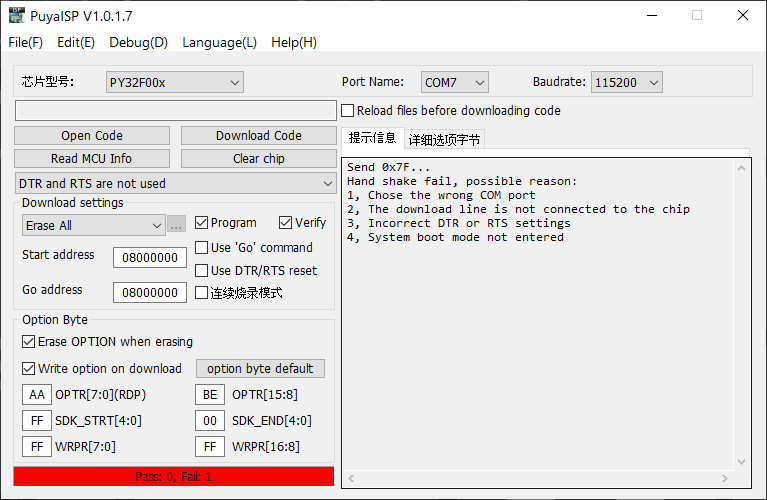The width and height of the screenshot is (767, 500).
Task: Click the WRPR[16:8] field showing FF
Action: [210, 447]
